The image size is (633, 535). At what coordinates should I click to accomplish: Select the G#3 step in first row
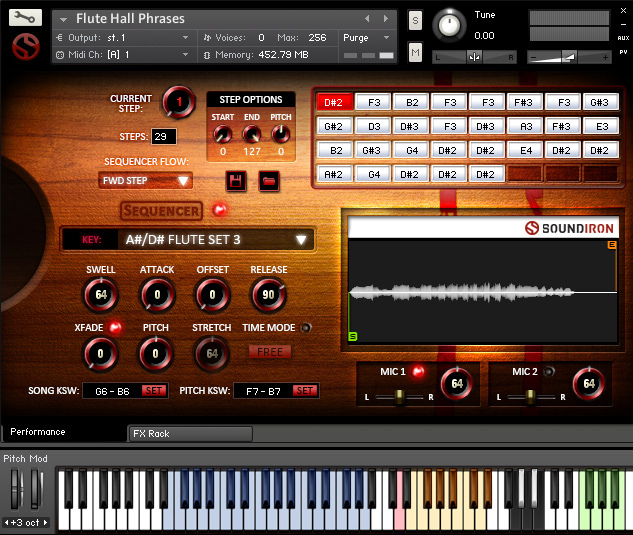(600, 102)
